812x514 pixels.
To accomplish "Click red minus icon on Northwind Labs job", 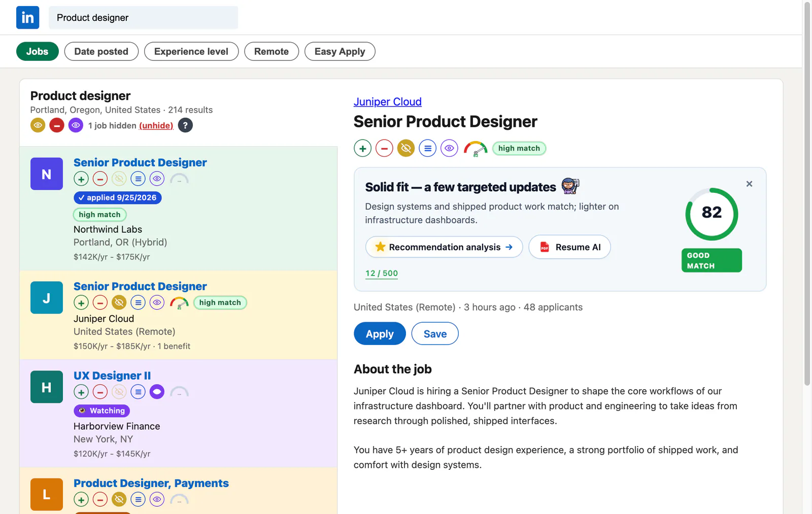I will [x=100, y=179].
